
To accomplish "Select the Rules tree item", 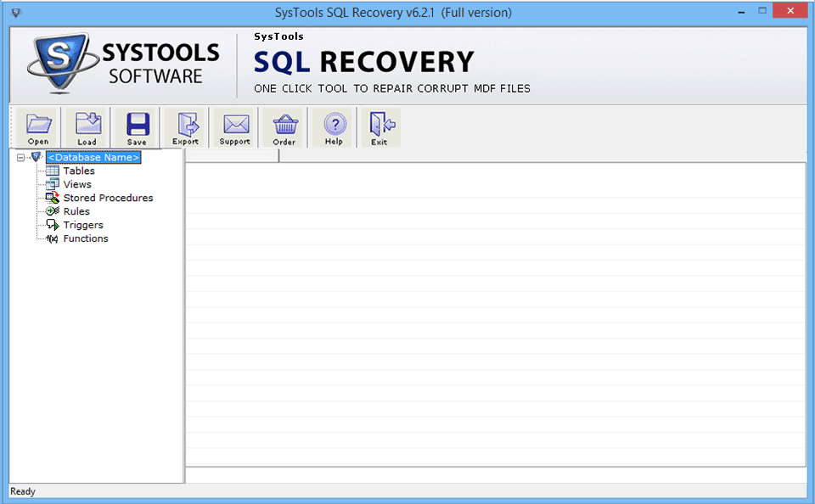I will 76,211.
